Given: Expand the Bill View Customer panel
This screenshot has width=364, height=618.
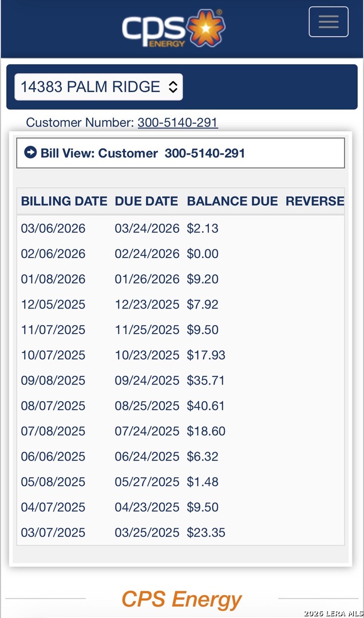Looking at the screenshot, I should point(180,153).
